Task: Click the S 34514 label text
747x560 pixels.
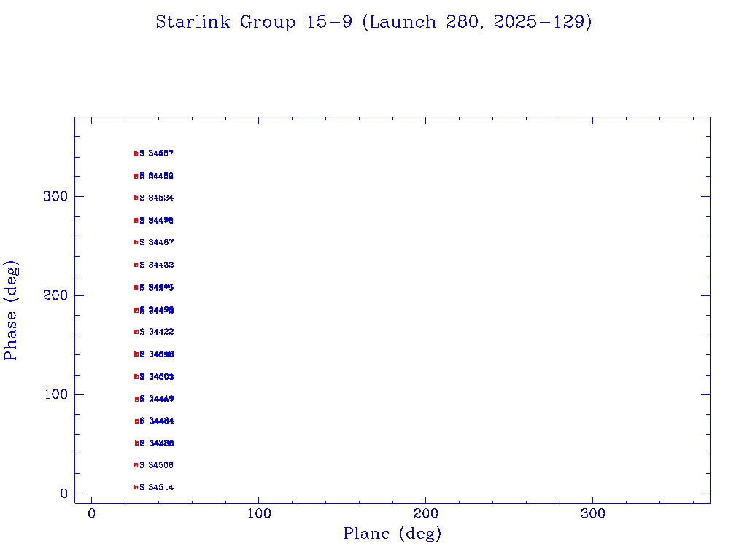Action: point(157,487)
